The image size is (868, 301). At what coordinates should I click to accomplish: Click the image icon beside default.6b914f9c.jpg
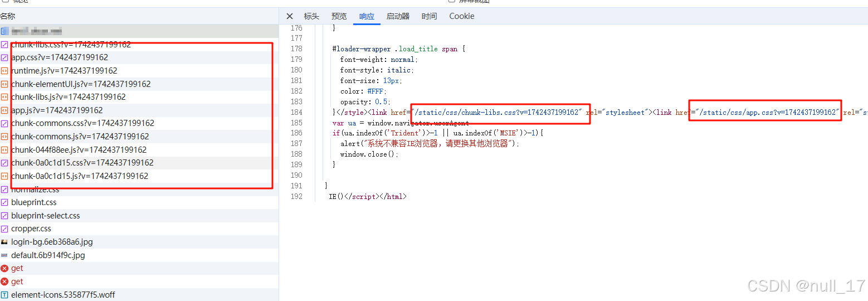(x=4, y=255)
